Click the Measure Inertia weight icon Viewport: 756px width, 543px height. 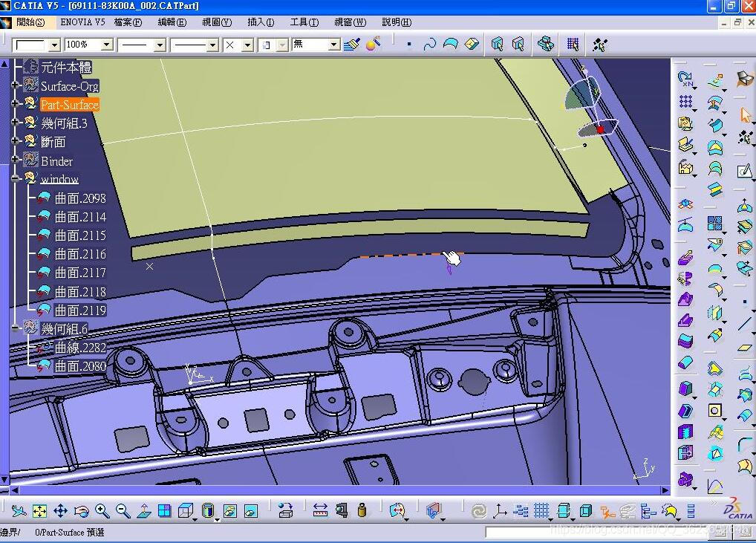[362, 510]
